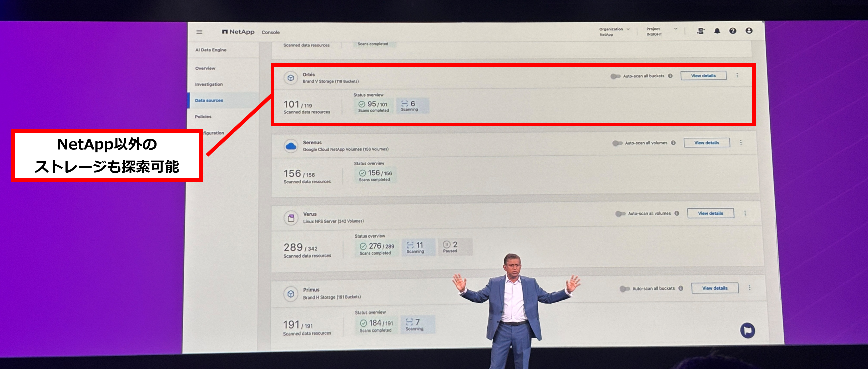The height and width of the screenshot is (369, 868).
Task: Click the info icon beside Orbis auto-scan
Action: point(670,76)
